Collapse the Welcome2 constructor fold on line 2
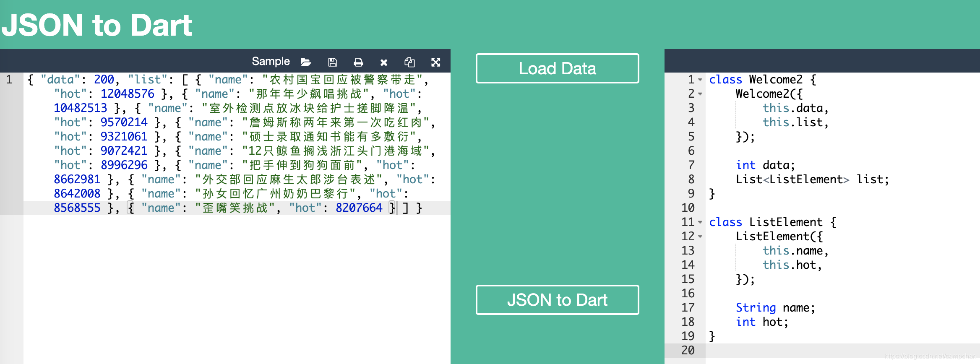Viewport: 980px width, 364px height. [x=700, y=94]
